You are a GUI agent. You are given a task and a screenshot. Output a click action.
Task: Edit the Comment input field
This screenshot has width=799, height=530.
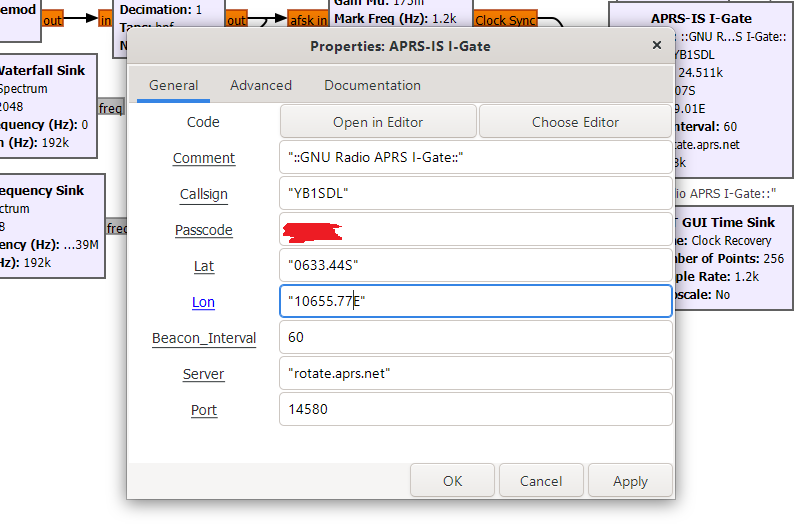tap(475, 158)
